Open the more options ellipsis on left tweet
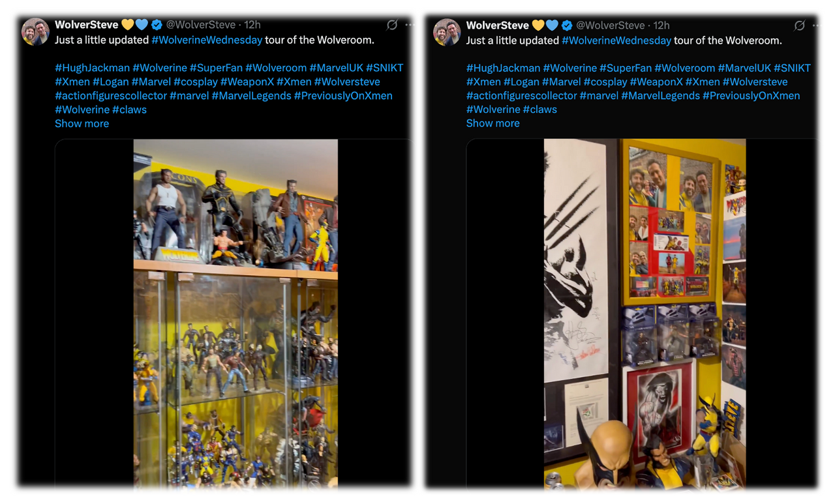 coord(409,25)
